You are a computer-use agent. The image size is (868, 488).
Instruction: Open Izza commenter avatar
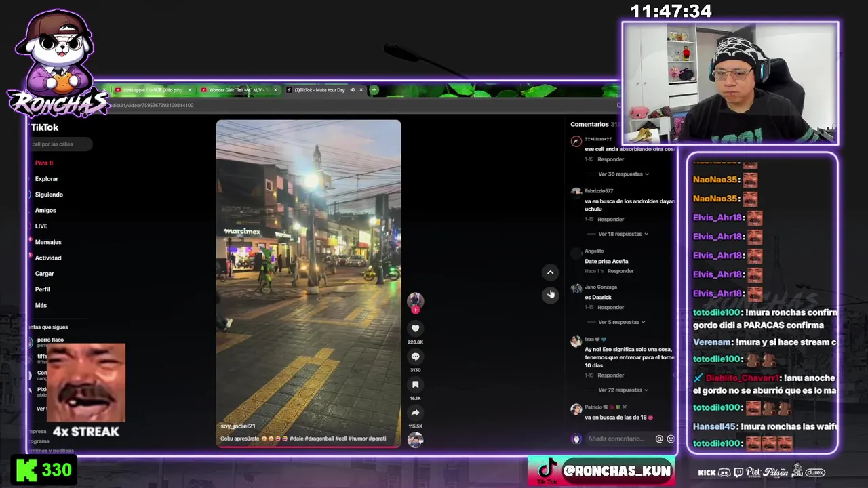click(x=576, y=341)
